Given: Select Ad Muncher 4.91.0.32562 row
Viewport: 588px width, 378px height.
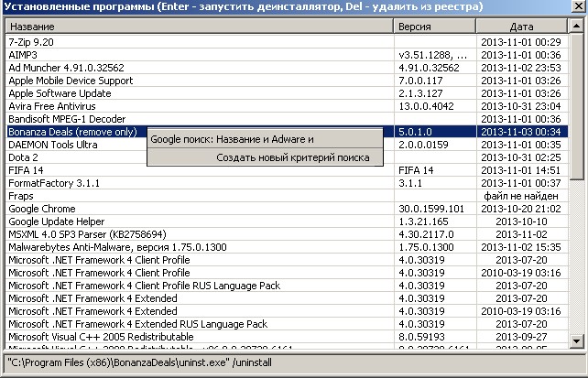Looking at the screenshot, I should (x=287, y=68).
